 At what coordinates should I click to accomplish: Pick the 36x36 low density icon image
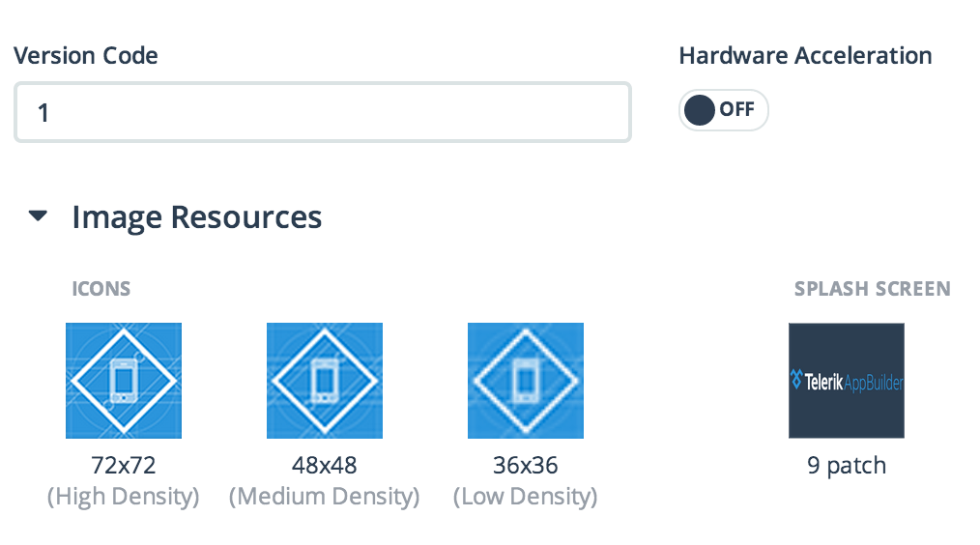[x=526, y=381]
